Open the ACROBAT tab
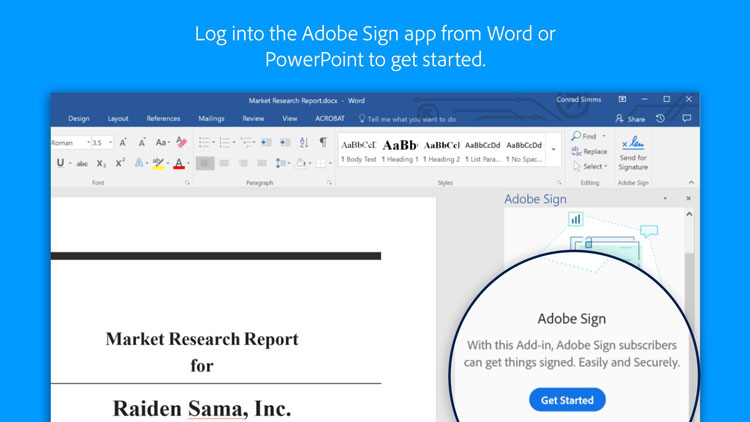Screen dimensions: 750x422 click(x=330, y=119)
